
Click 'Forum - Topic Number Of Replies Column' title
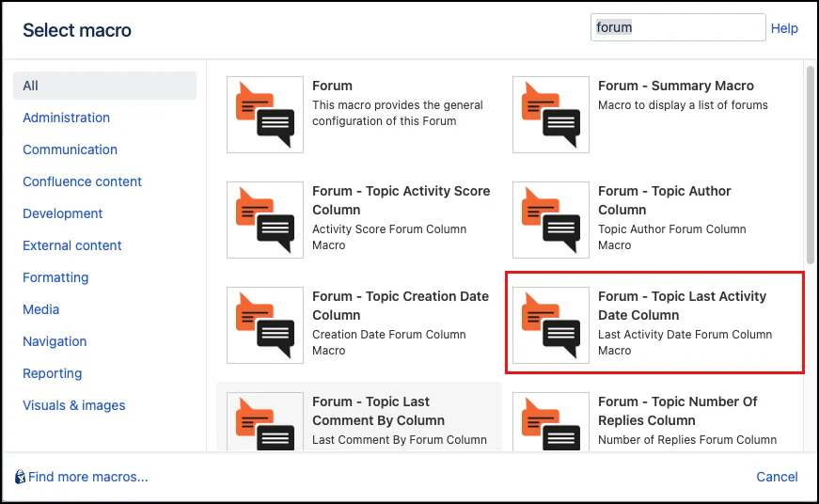pos(677,411)
